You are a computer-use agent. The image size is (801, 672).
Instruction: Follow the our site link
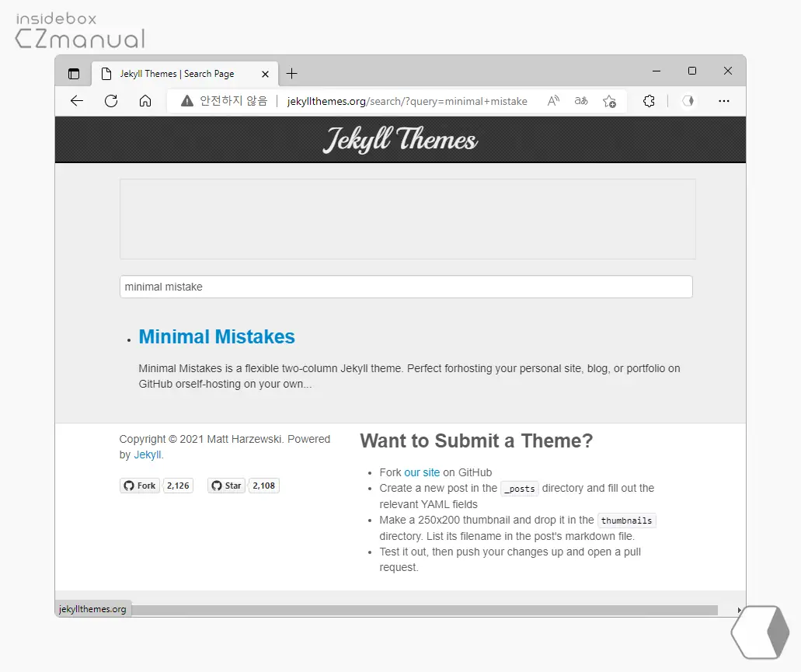(x=422, y=472)
